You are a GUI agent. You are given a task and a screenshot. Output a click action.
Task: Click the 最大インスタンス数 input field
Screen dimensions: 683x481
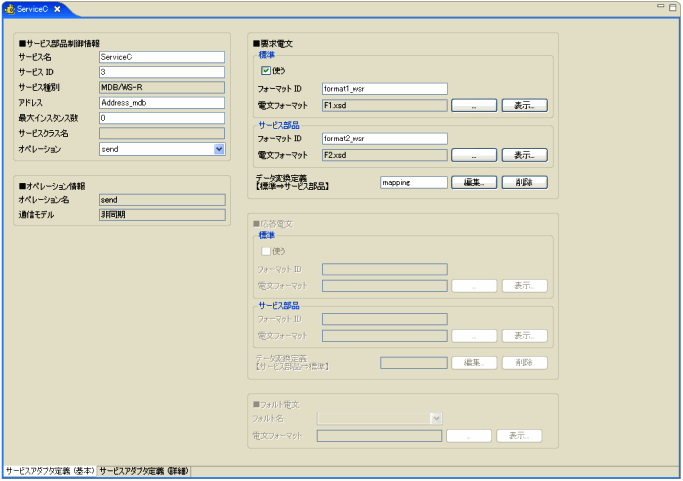161,118
